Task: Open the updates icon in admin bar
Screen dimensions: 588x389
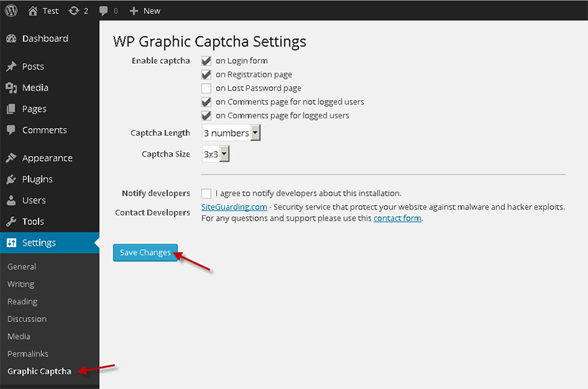Action: coord(74,11)
